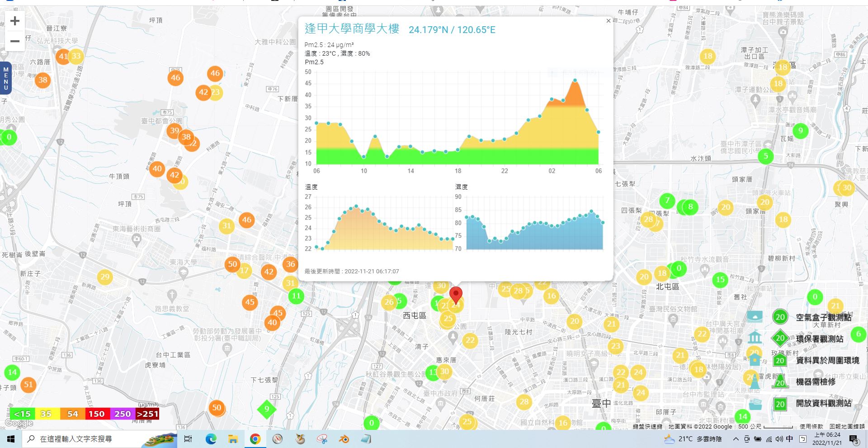
Task: Click the 東海藝術街商圈 camera pin
Action: tap(137, 239)
